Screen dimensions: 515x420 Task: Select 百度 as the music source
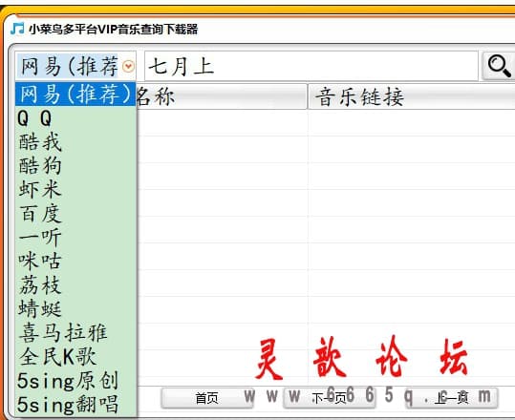(75, 213)
